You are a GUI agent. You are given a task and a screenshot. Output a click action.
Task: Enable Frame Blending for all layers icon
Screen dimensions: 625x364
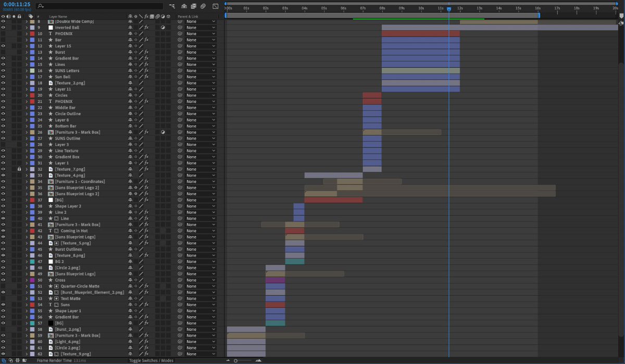[x=193, y=6]
